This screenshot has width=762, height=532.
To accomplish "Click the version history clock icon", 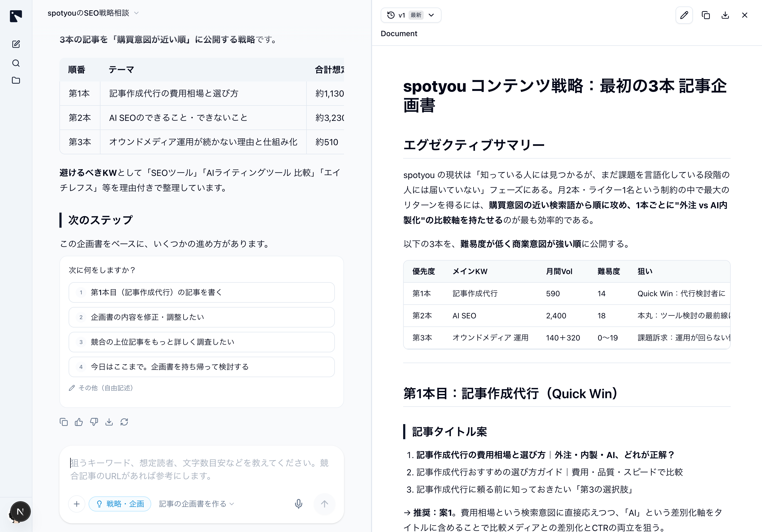I will [391, 15].
